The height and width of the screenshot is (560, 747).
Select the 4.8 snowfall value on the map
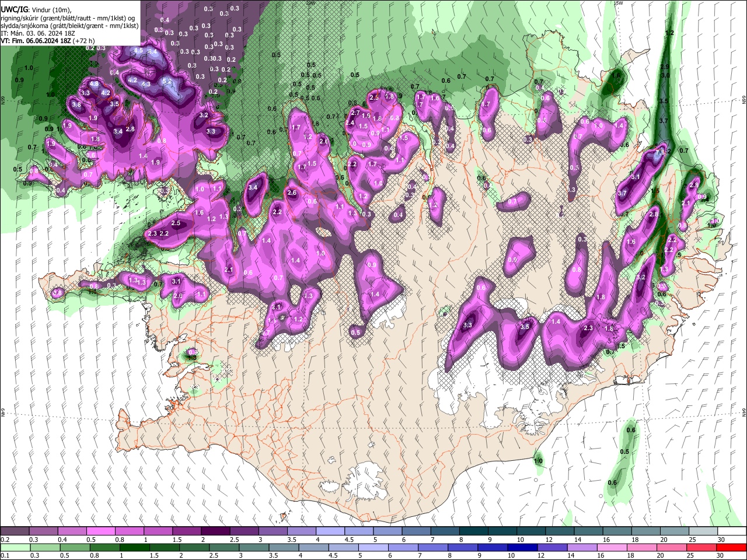tap(93, 84)
